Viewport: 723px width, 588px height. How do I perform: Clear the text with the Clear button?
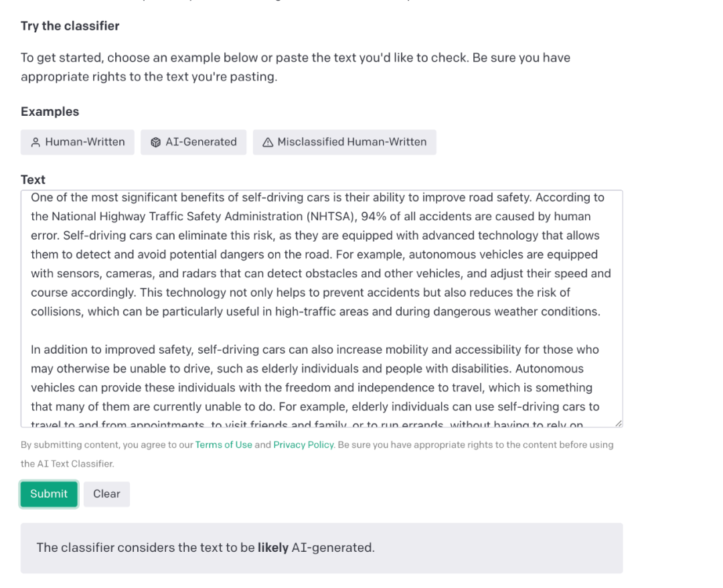pos(106,494)
